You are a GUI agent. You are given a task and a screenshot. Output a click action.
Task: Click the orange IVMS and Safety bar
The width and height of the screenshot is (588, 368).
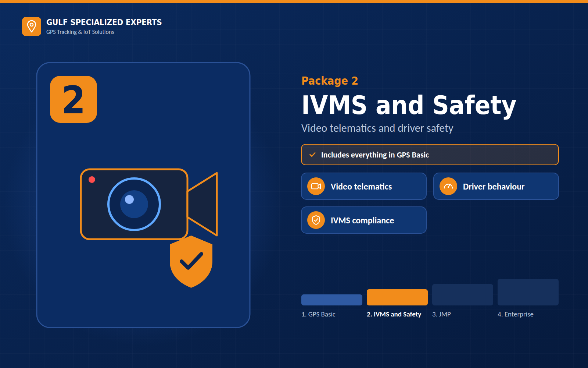click(x=397, y=297)
